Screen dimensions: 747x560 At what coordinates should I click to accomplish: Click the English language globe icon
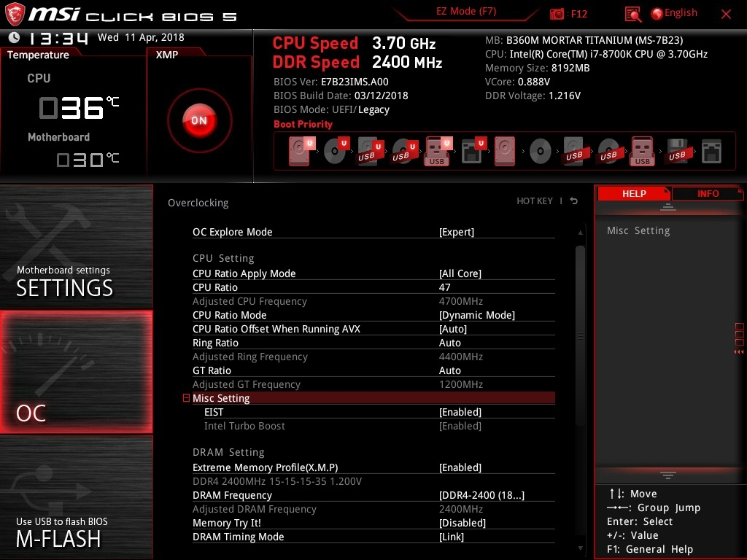(657, 13)
